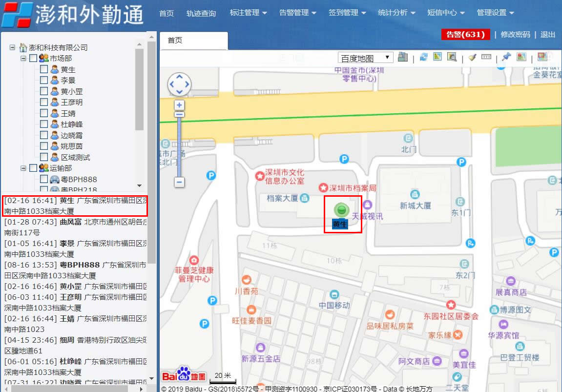Click the staff tree scroll down arrow

pyautogui.click(x=140, y=186)
